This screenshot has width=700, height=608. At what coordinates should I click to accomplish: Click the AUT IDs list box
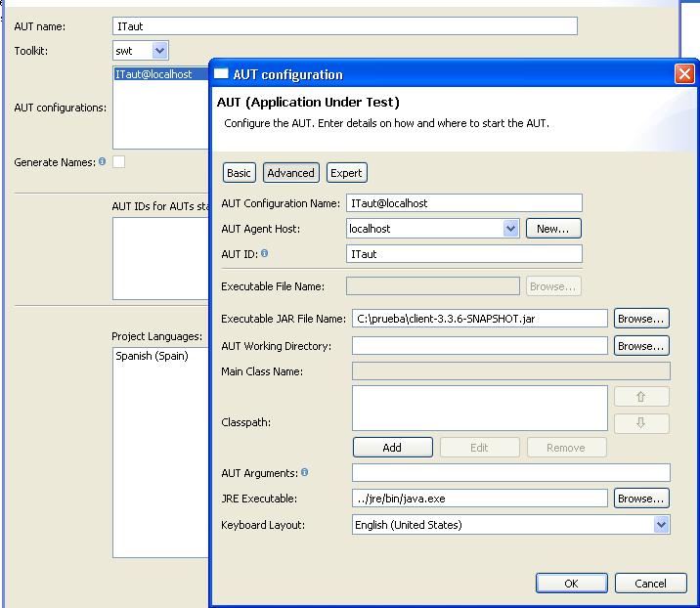(x=160, y=258)
